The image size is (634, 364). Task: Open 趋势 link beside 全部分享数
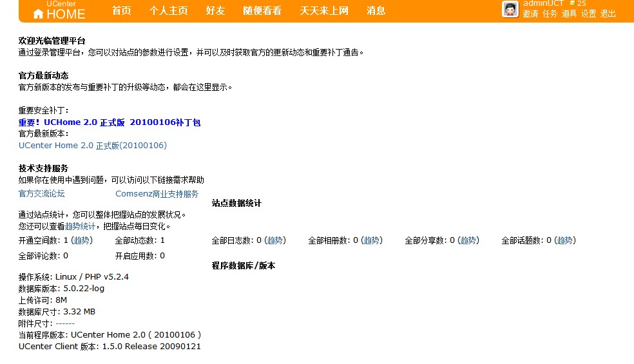(x=468, y=241)
